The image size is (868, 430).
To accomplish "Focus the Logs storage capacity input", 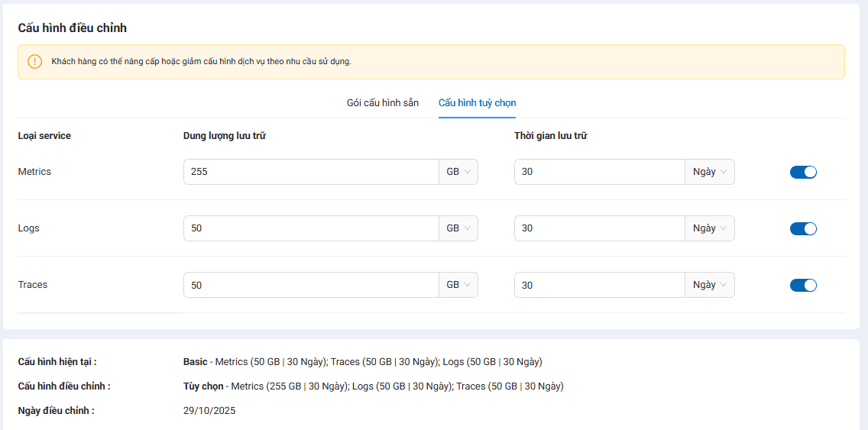I will point(310,228).
